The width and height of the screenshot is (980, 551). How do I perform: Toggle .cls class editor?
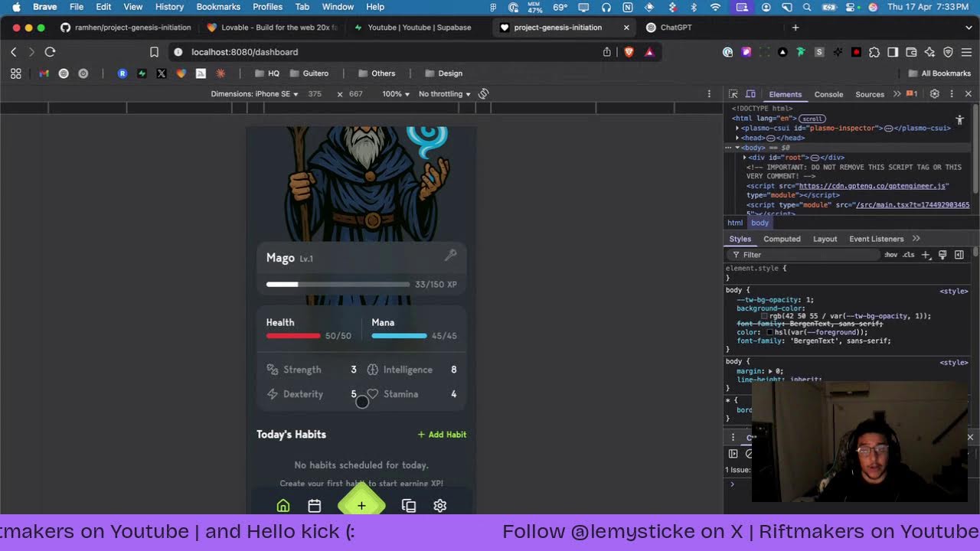tap(909, 255)
